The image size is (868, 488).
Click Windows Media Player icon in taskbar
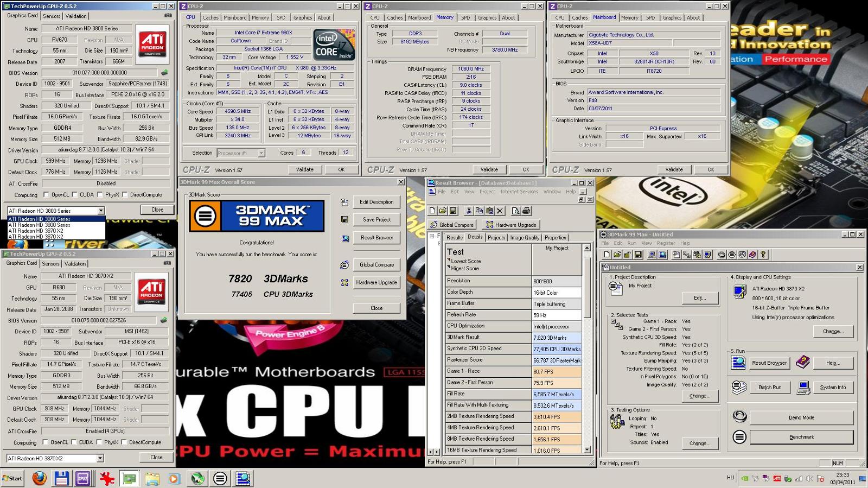pos(174,478)
